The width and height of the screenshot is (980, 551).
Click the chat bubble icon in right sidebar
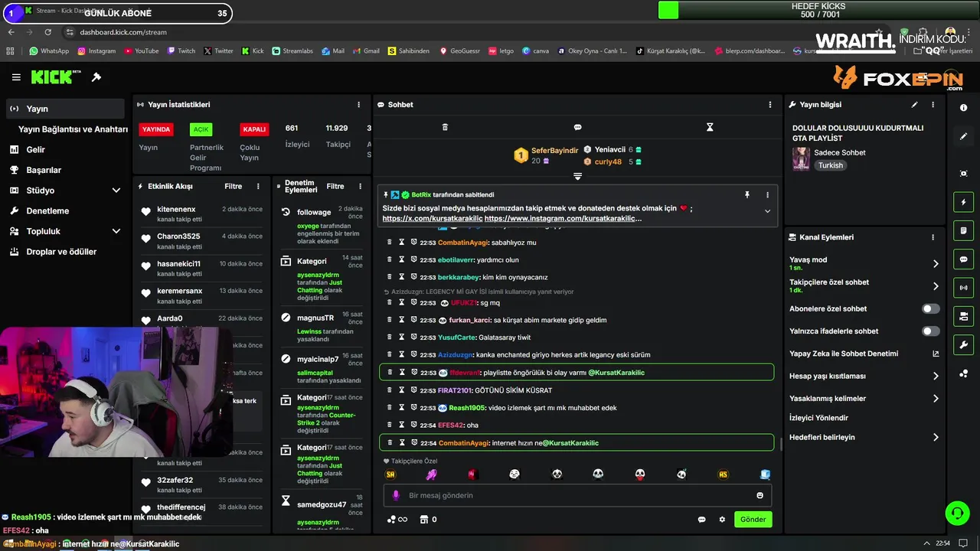tap(963, 259)
